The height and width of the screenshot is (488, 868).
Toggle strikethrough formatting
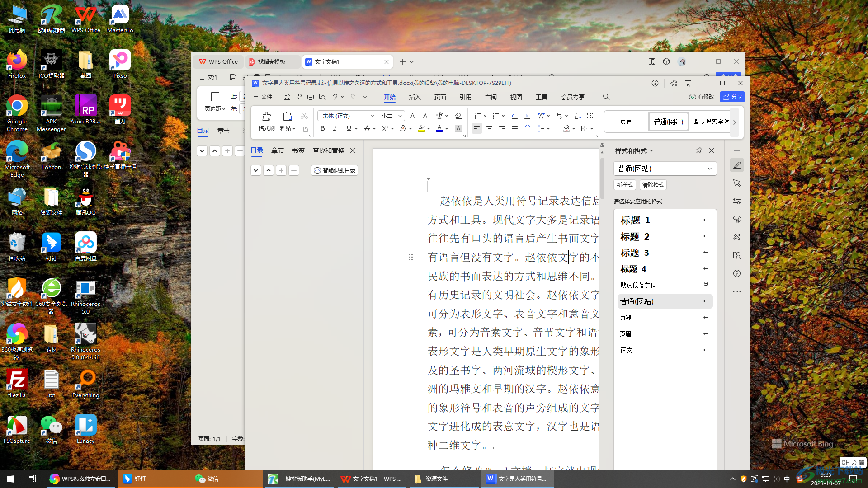click(367, 128)
